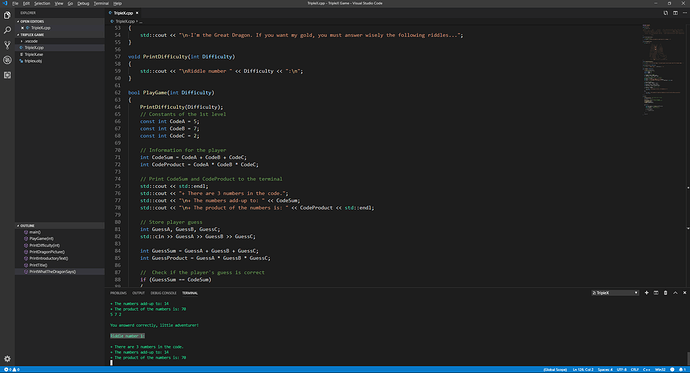Change indentation via Spaces: 4

[x=605, y=369]
